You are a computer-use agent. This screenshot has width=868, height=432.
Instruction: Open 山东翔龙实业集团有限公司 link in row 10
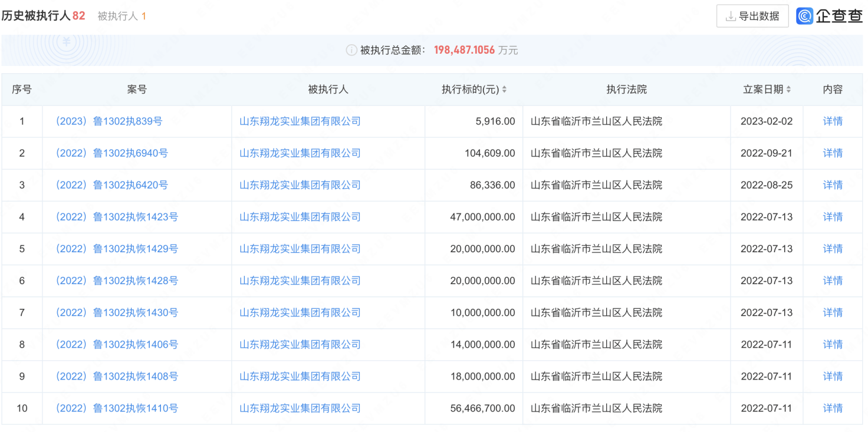pos(300,408)
